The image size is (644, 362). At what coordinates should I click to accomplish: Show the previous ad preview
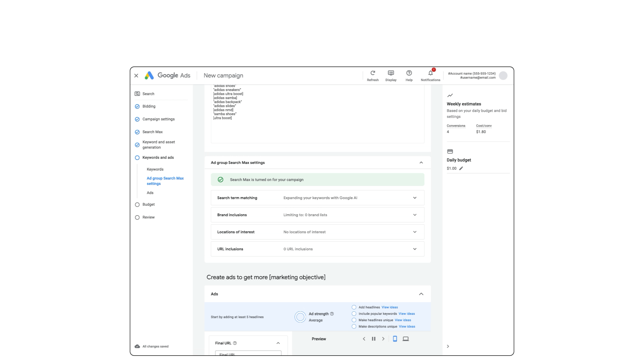(x=364, y=339)
